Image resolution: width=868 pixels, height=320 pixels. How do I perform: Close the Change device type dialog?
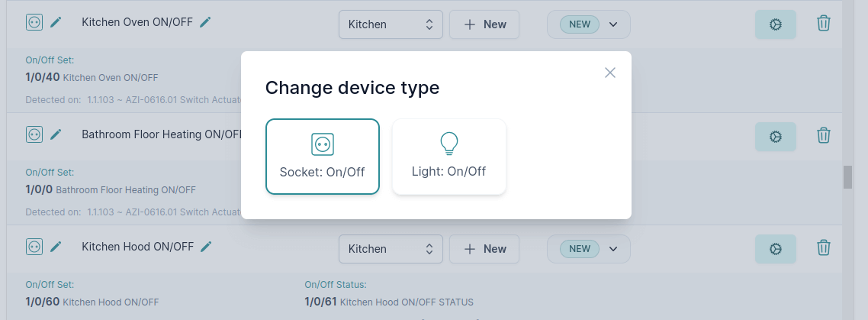point(609,73)
